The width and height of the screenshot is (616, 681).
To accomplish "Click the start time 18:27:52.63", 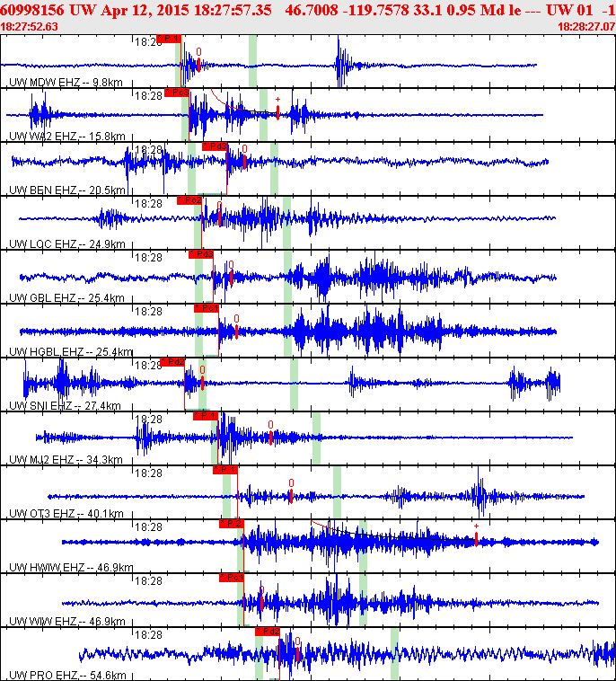I will pos(29,26).
